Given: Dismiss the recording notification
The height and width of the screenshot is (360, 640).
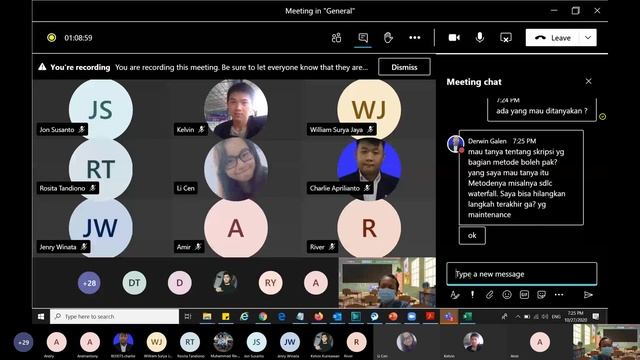Looking at the screenshot, I should pyautogui.click(x=404, y=67).
